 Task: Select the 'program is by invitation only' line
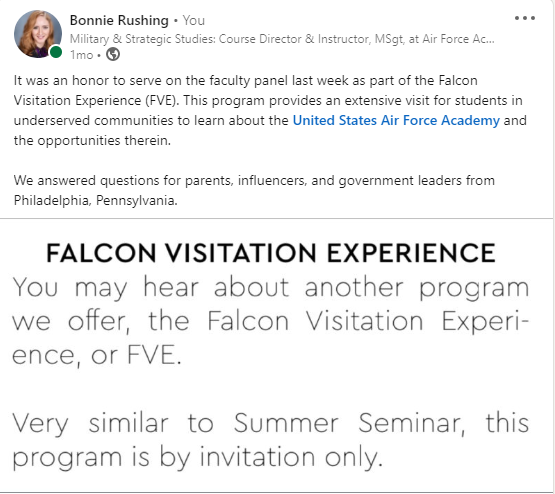(198, 457)
